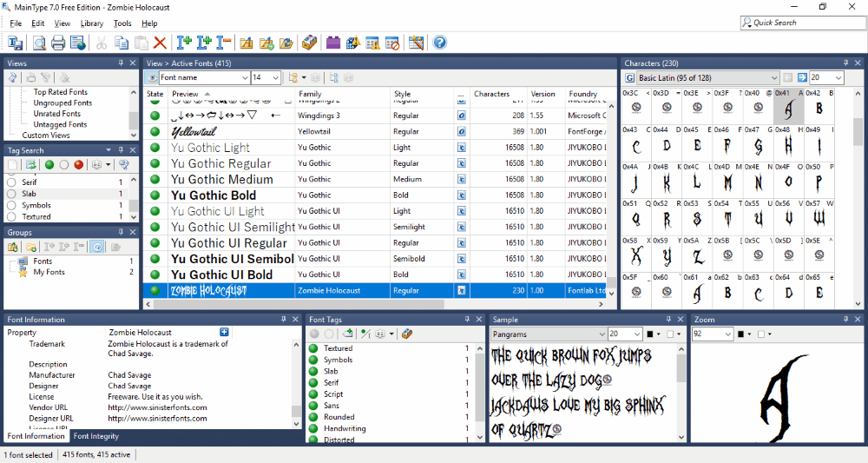This screenshot has width=868, height=463.
Task: Toggle green state of Yu Gothic Bold
Action: (x=155, y=195)
